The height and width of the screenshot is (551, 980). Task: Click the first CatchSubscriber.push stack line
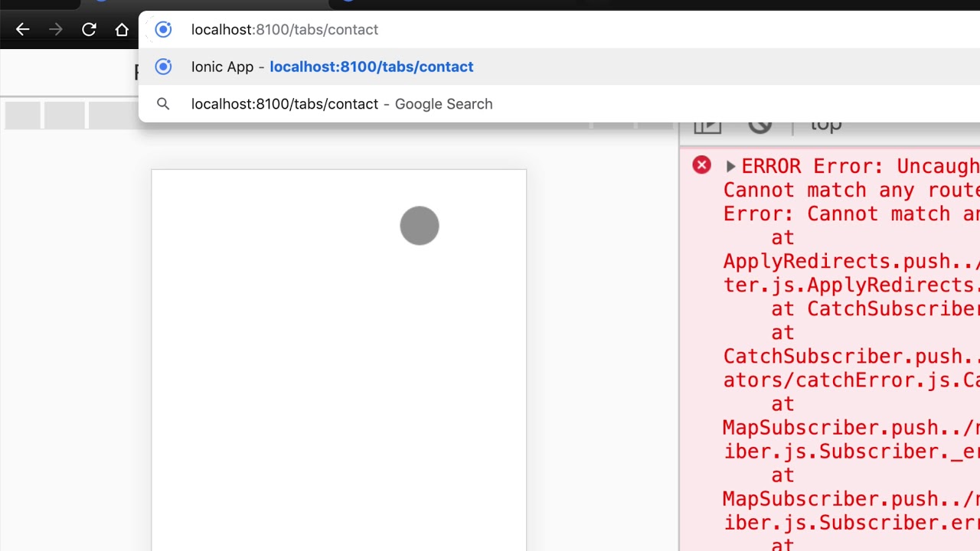(851, 356)
